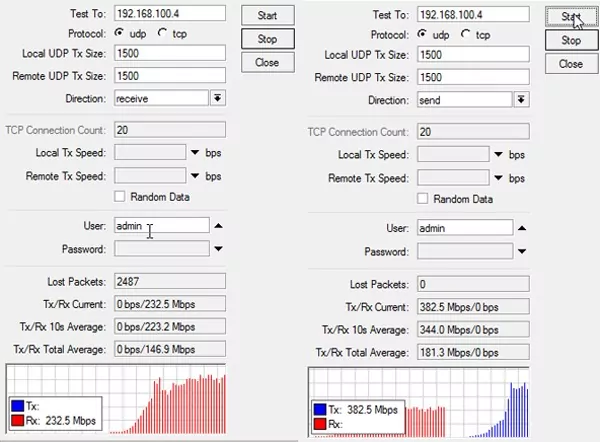Select udp protocol in right window

422,34
